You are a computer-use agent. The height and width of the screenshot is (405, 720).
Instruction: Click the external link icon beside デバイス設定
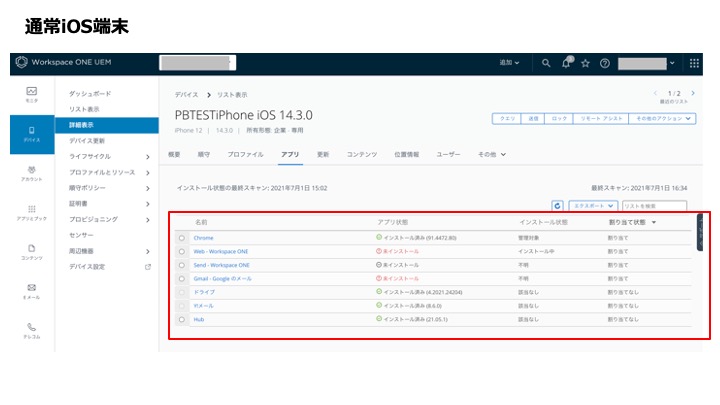tap(148, 267)
